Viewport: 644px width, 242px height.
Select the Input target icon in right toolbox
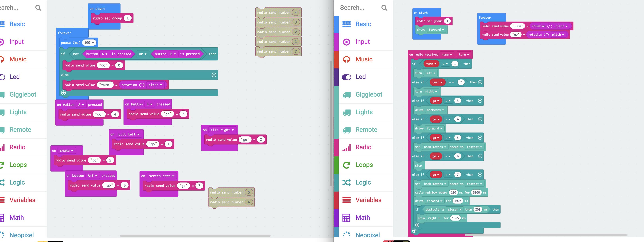coord(346,42)
